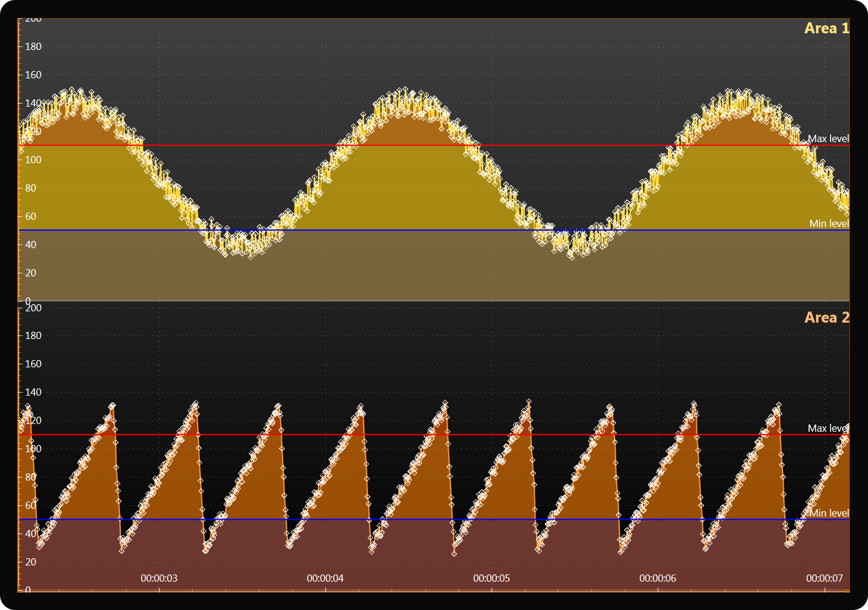Click the 180 Y-axis label in Area 1
Screen dimensions: 868x610
click(33, 46)
